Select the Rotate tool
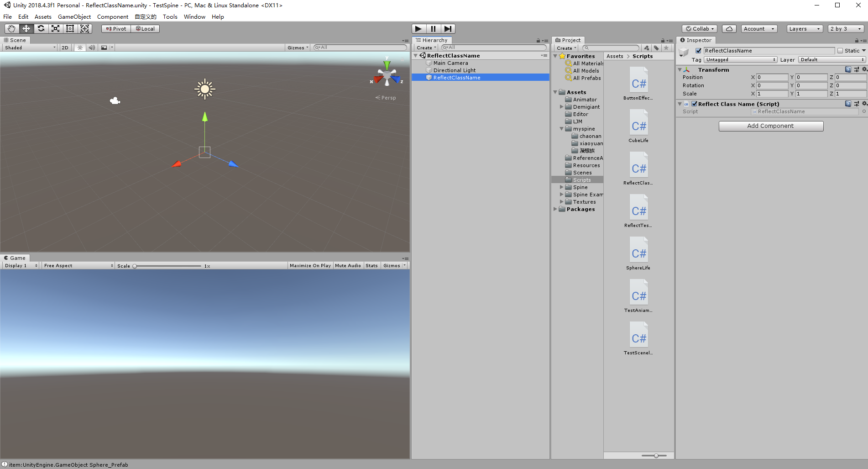This screenshot has width=868, height=469. click(x=41, y=29)
